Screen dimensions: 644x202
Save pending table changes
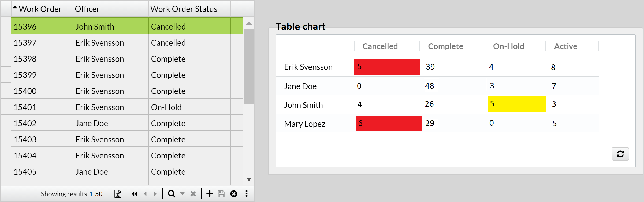[221, 193]
